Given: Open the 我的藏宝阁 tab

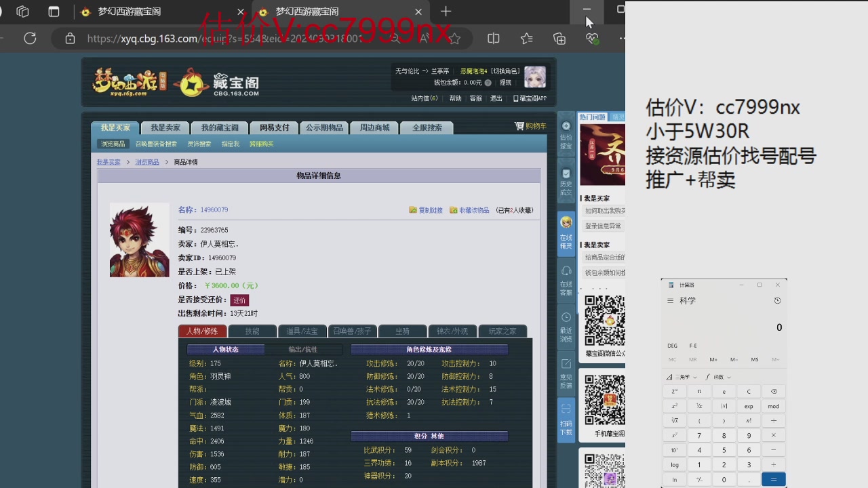Looking at the screenshot, I should 220,127.
